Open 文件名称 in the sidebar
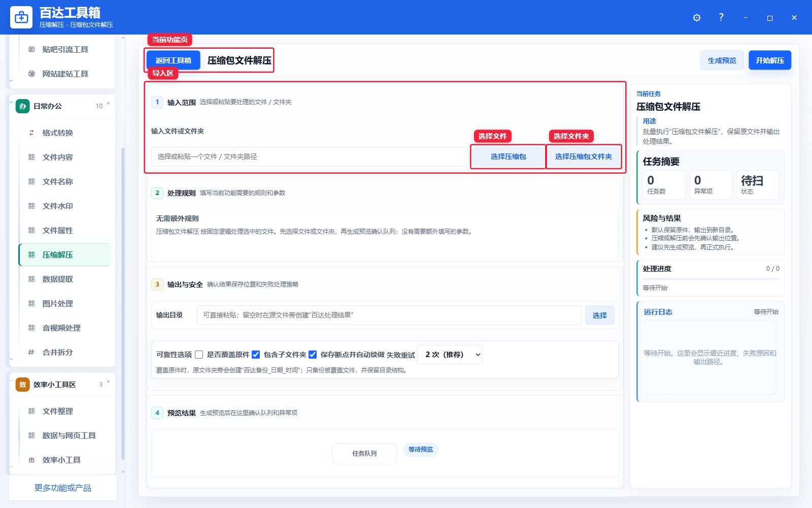Viewport: 812px width, 508px height. tap(65, 181)
